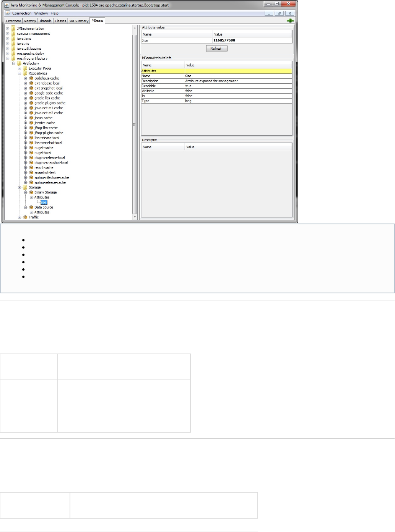Click the folder icon beside Storage

25,187
